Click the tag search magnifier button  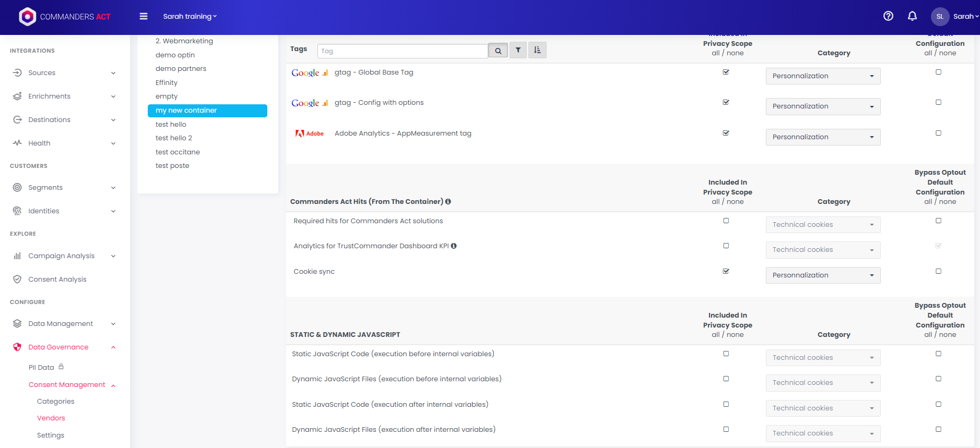(498, 51)
